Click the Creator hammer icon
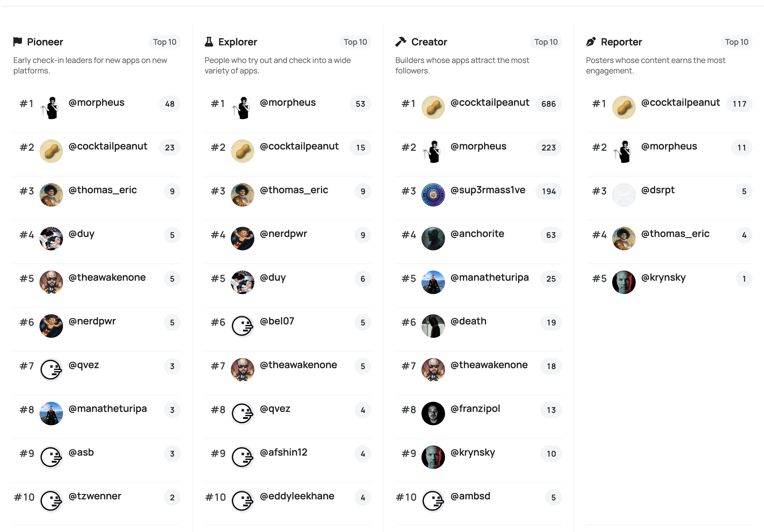Image resolution: width=764 pixels, height=532 pixels. (401, 41)
